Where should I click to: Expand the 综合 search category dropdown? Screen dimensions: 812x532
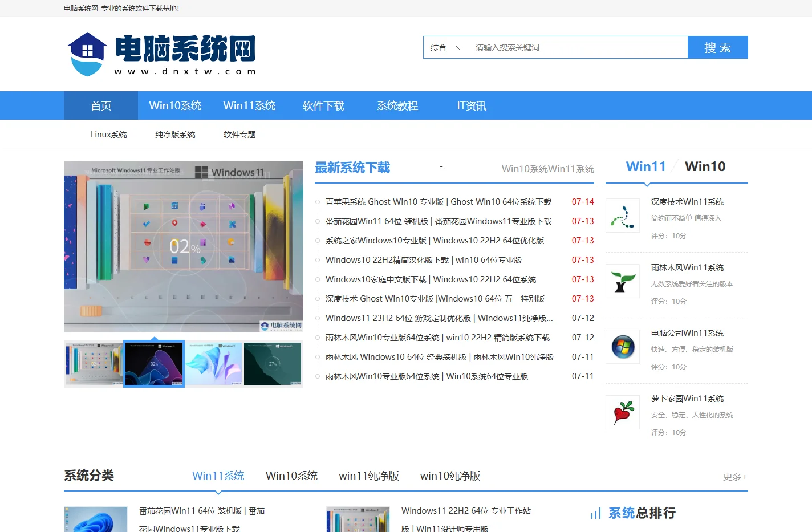pos(446,47)
